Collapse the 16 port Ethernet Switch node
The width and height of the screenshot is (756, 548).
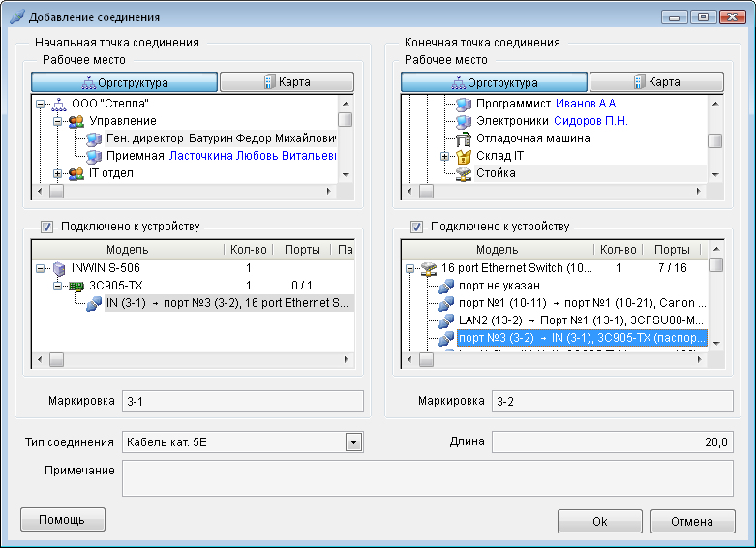[409, 268]
